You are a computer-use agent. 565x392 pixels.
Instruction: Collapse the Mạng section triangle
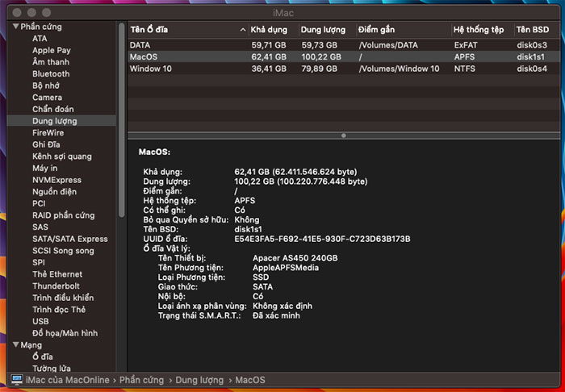[16, 344]
